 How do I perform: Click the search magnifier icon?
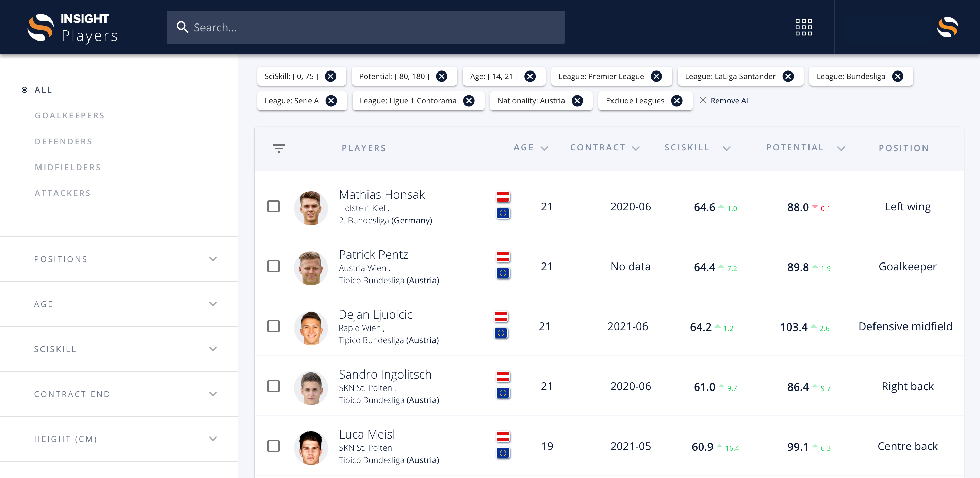pyautogui.click(x=182, y=27)
